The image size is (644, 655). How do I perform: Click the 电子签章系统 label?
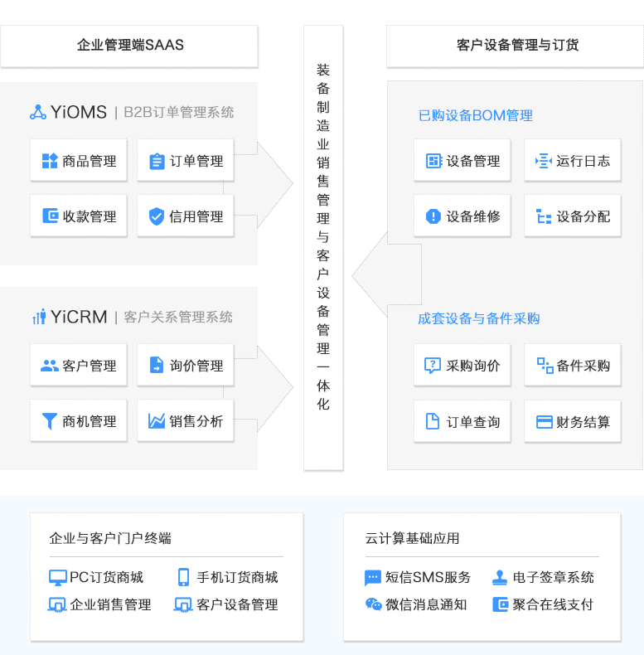pos(553,577)
